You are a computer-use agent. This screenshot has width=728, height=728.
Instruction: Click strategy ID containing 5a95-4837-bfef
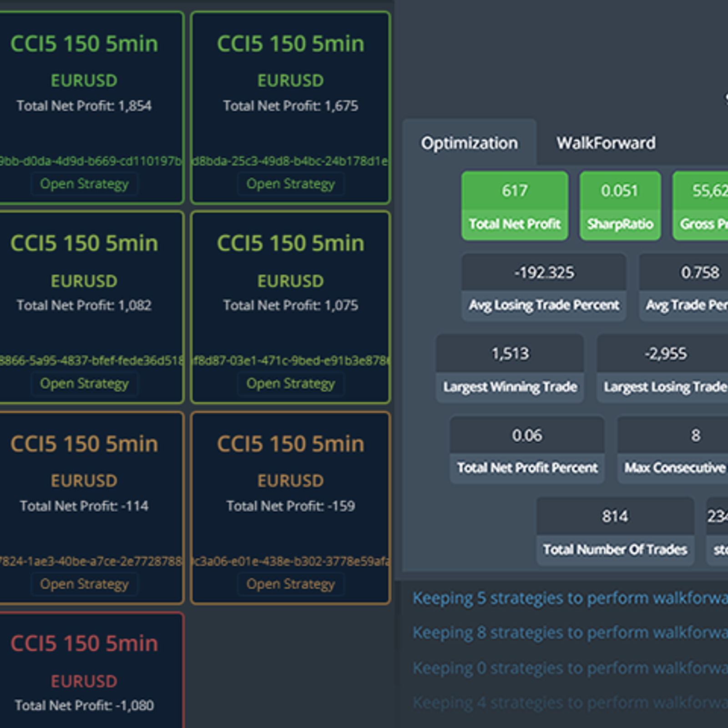(91, 361)
